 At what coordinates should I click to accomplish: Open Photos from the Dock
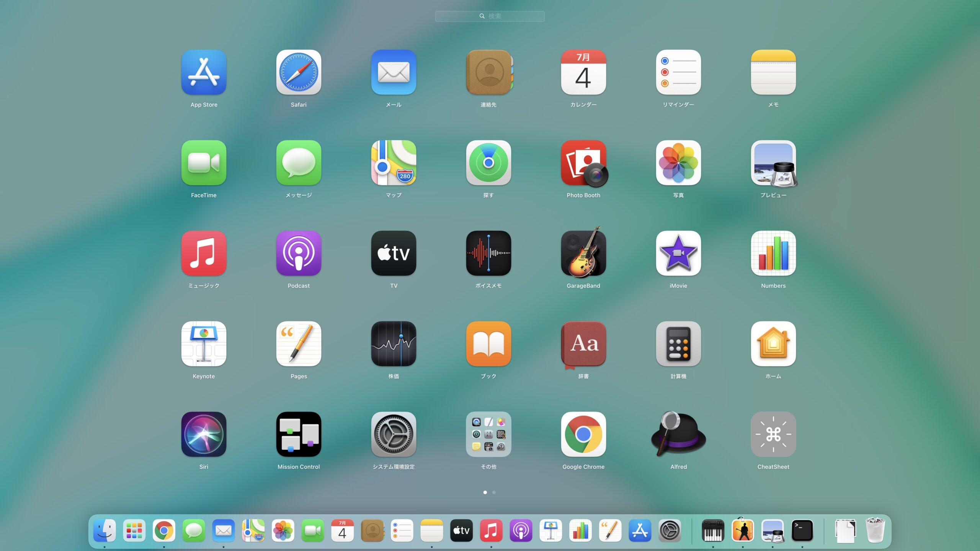[x=283, y=531]
